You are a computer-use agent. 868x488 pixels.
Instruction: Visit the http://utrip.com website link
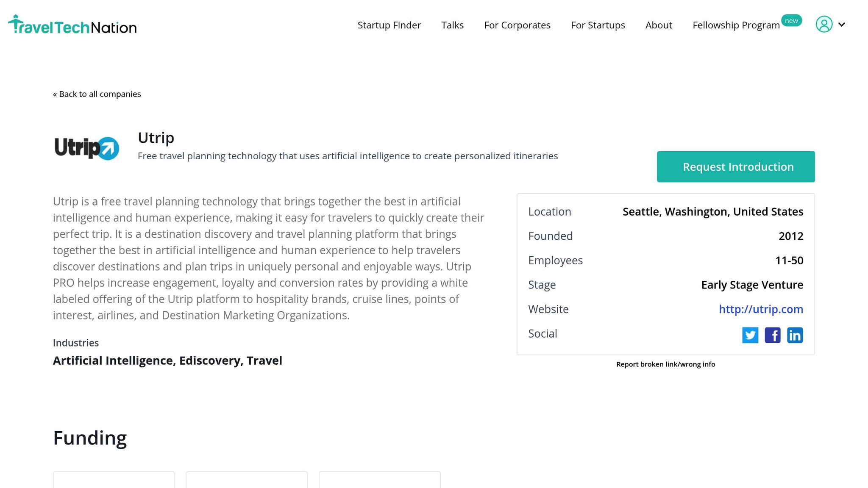(761, 309)
